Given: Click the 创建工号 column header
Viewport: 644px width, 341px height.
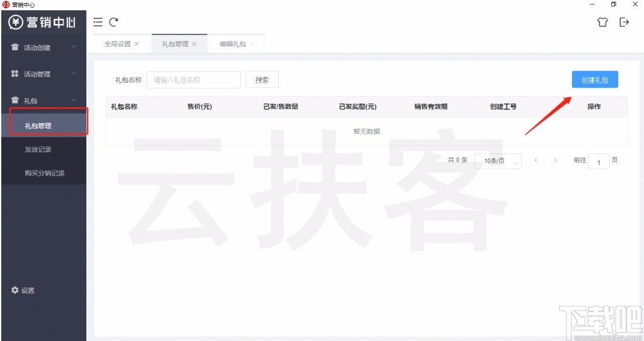Looking at the screenshot, I should tap(503, 107).
